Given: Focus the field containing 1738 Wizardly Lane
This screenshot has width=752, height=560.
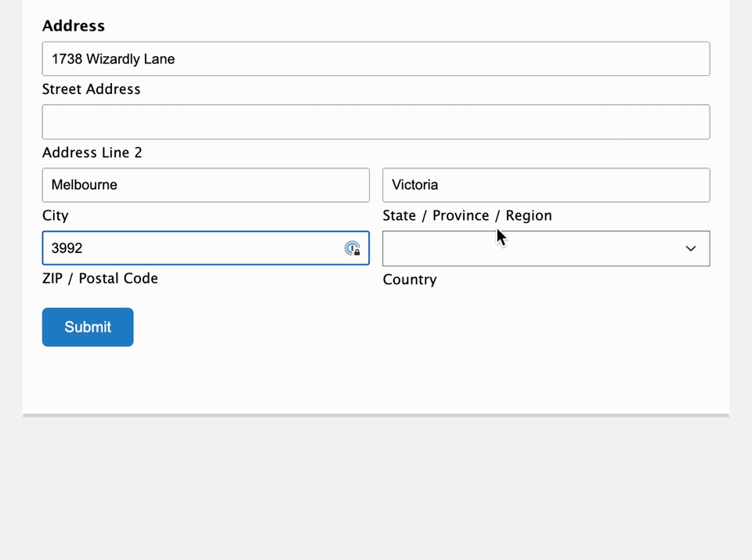Looking at the screenshot, I should [376, 59].
